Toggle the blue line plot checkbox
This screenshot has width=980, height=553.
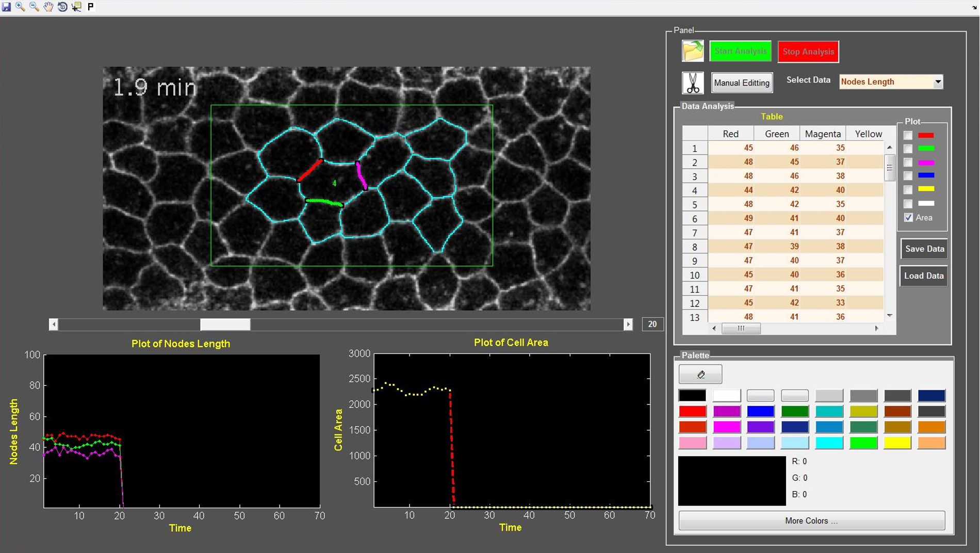[x=908, y=176]
